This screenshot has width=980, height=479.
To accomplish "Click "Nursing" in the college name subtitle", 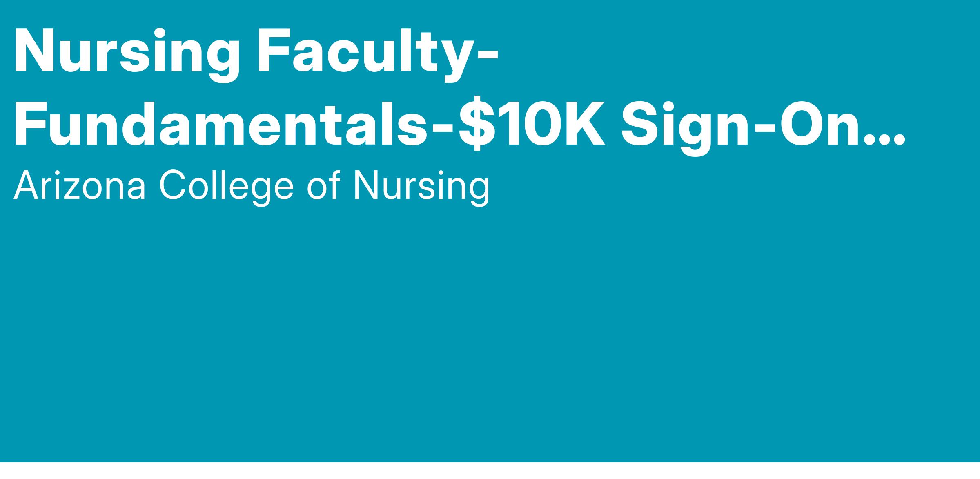I will pyautogui.click(x=421, y=186).
